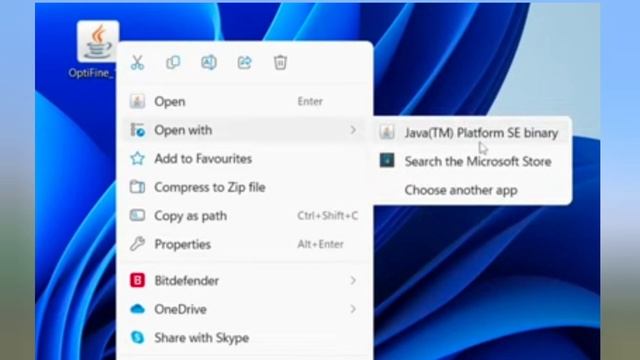Choose Copy as path
Screen dimensions: 640x360
click(244, 216)
